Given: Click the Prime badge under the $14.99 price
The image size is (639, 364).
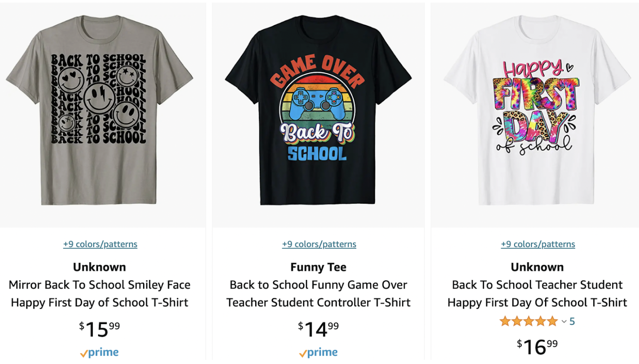Looking at the screenshot, I should [x=318, y=353].
